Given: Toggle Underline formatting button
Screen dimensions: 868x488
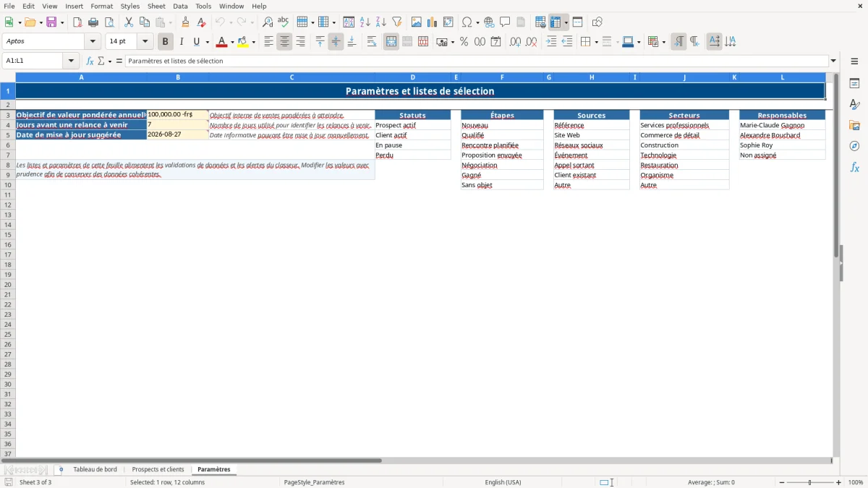Looking at the screenshot, I should (196, 42).
